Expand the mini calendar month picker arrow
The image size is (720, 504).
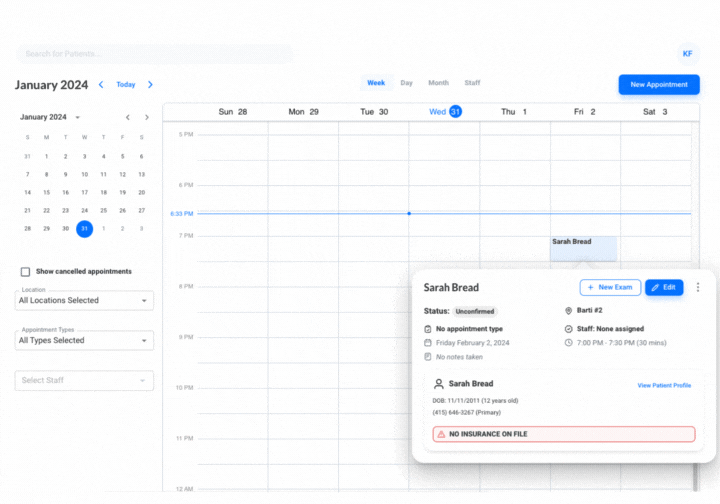78,118
